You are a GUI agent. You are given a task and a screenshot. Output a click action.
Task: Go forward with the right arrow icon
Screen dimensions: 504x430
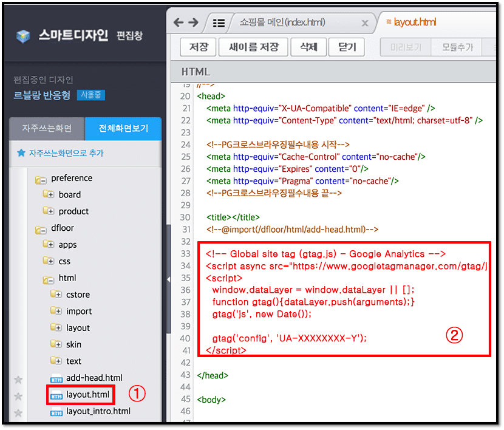pos(194,22)
